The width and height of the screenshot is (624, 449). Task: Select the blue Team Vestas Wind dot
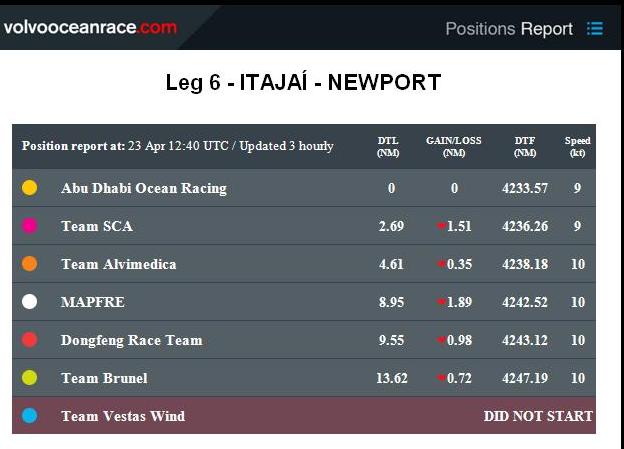[30, 416]
